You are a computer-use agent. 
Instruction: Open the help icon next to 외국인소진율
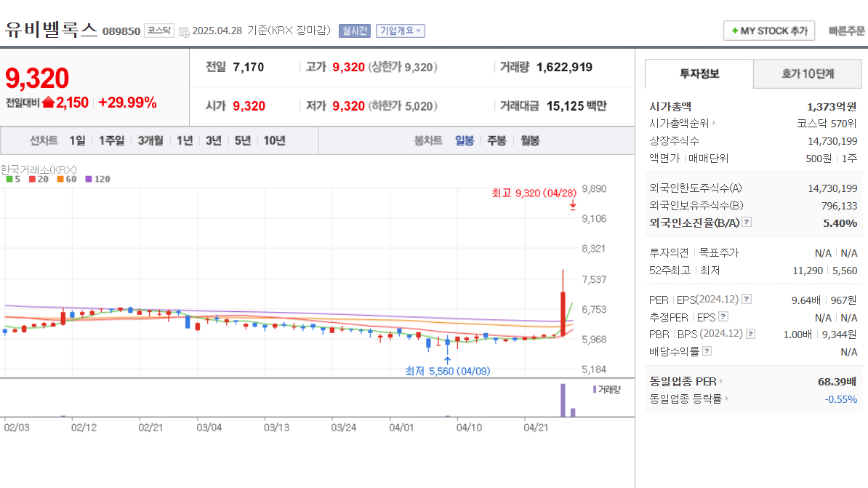(x=746, y=222)
